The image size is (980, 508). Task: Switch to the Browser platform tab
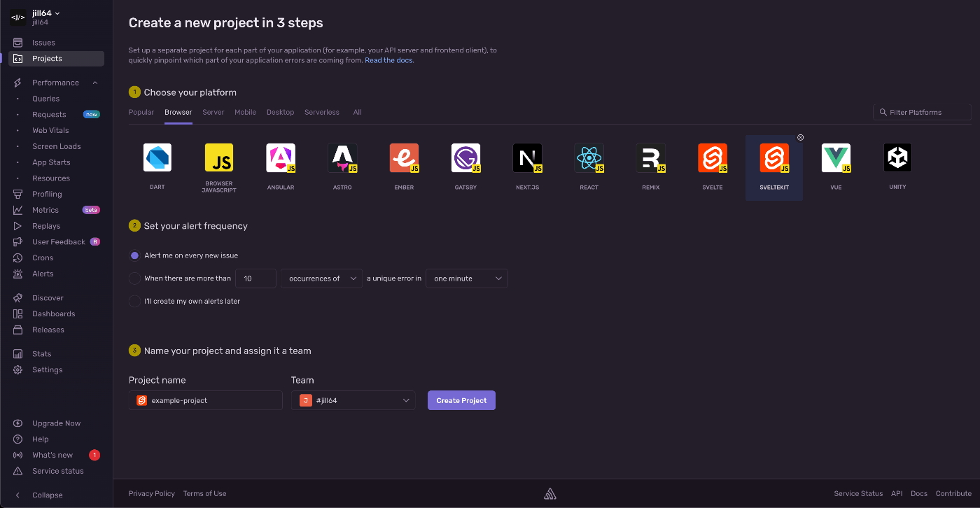click(178, 112)
